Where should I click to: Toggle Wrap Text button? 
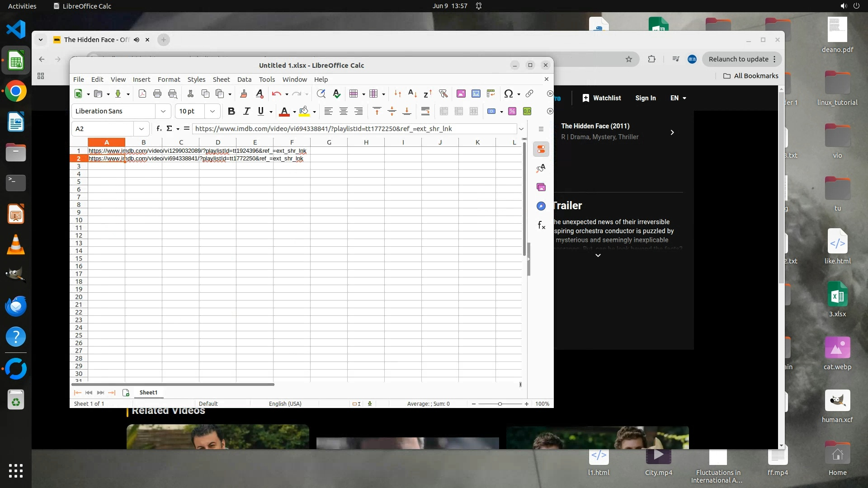click(x=425, y=111)
